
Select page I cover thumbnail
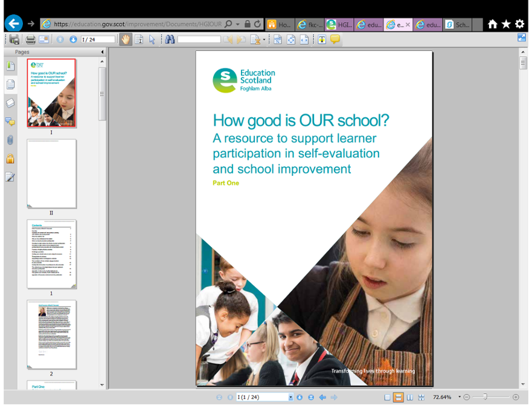[x=51, y=93]
